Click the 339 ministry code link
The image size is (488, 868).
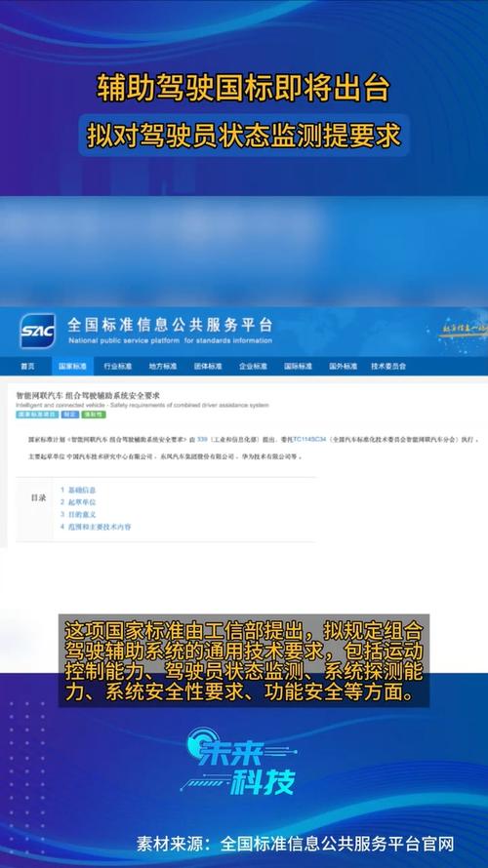(x=202, y=439)
